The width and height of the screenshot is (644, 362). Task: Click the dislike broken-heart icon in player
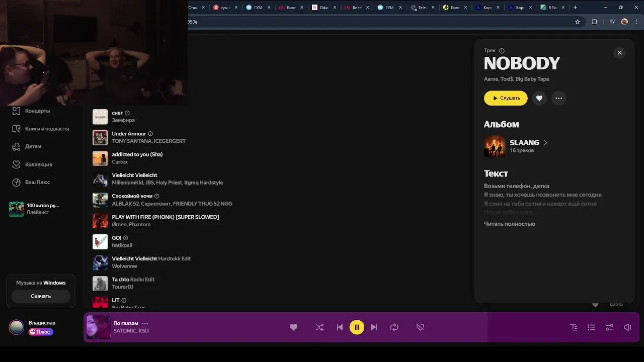pos(420,327)
